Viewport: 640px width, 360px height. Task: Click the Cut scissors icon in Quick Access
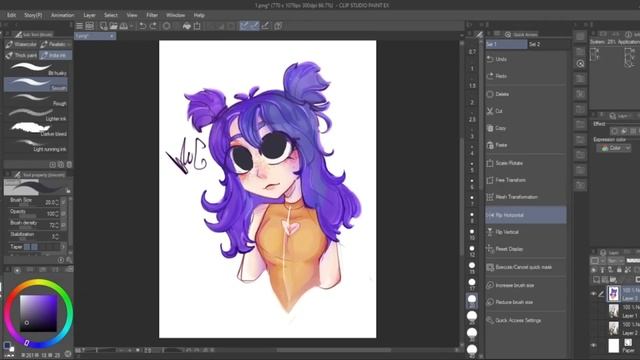tap(490, 111)
